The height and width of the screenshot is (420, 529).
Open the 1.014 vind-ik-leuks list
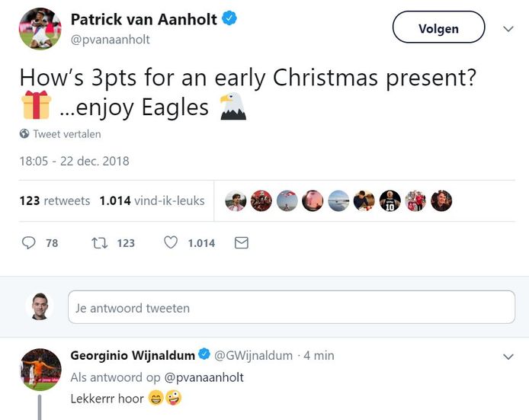[x=152, y=201]
